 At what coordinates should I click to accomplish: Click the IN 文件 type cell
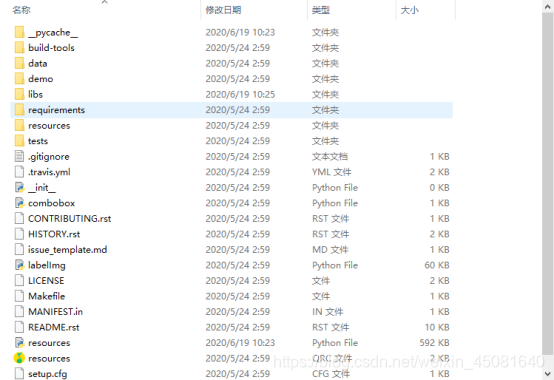click(x=328, y=312)
